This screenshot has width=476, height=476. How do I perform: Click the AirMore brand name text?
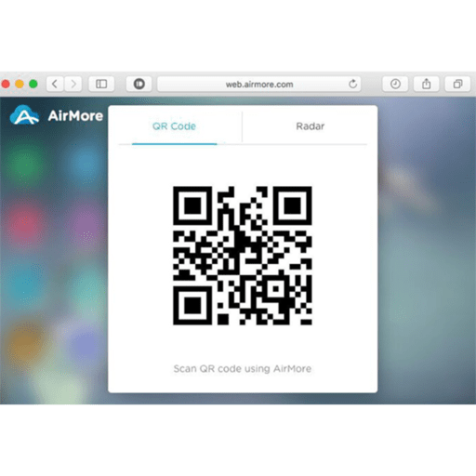[75, 116]
